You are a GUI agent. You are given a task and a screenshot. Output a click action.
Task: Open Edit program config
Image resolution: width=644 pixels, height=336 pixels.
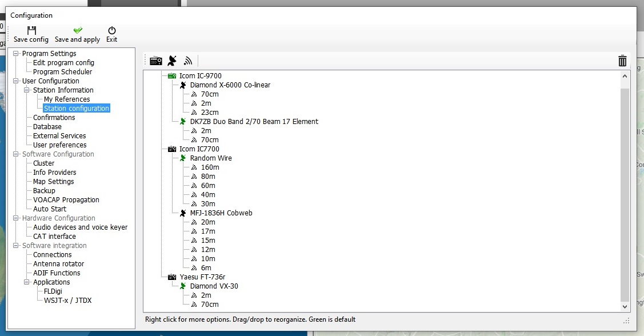tap(63, 63)
